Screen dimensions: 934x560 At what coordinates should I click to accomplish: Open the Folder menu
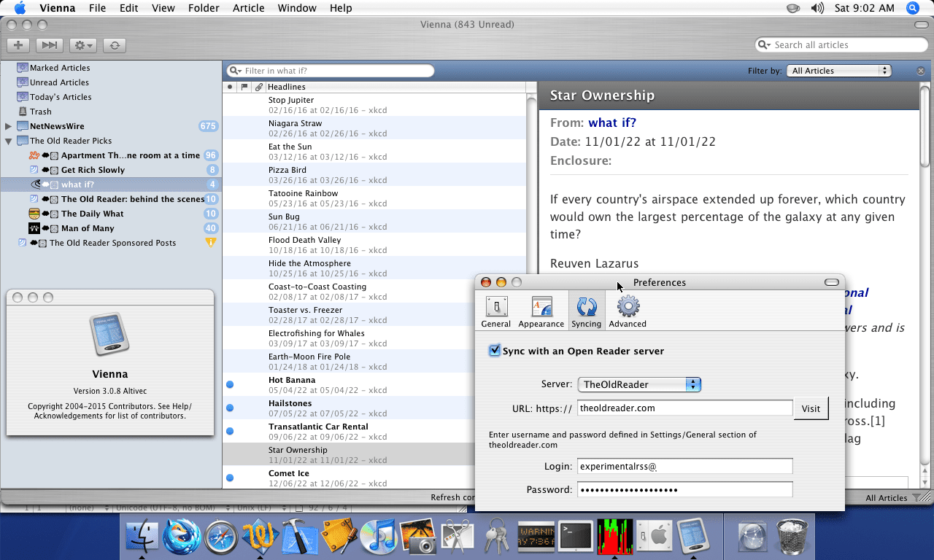pyautogui.click(x=203, y=8)
